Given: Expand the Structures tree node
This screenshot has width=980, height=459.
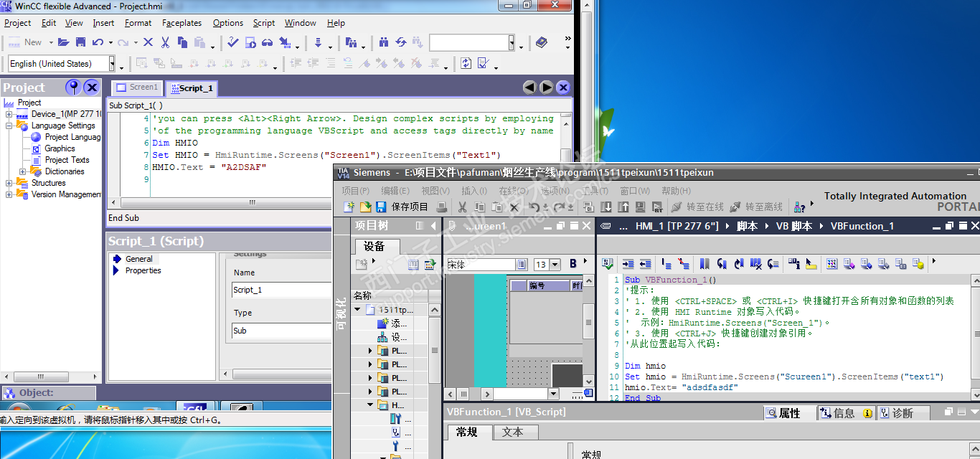Looking at the screenshot, I should pyautogui.click(x=9, y=183).
